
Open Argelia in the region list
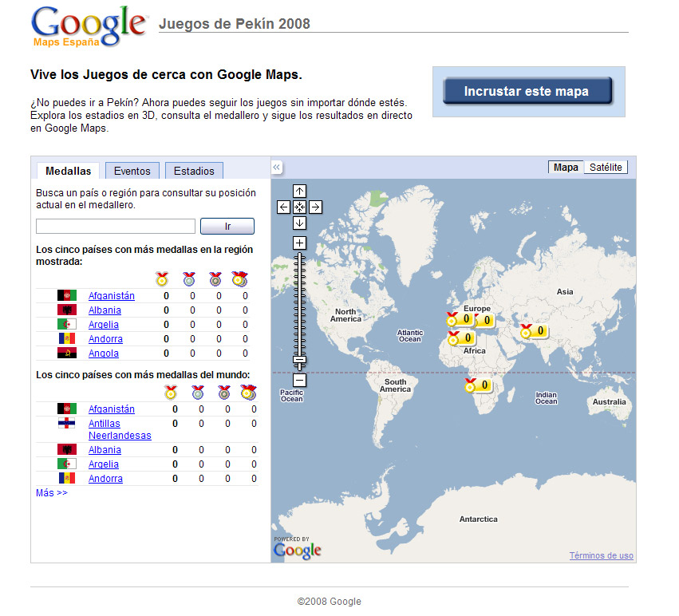pyautogui.click(x=104, y=325)
